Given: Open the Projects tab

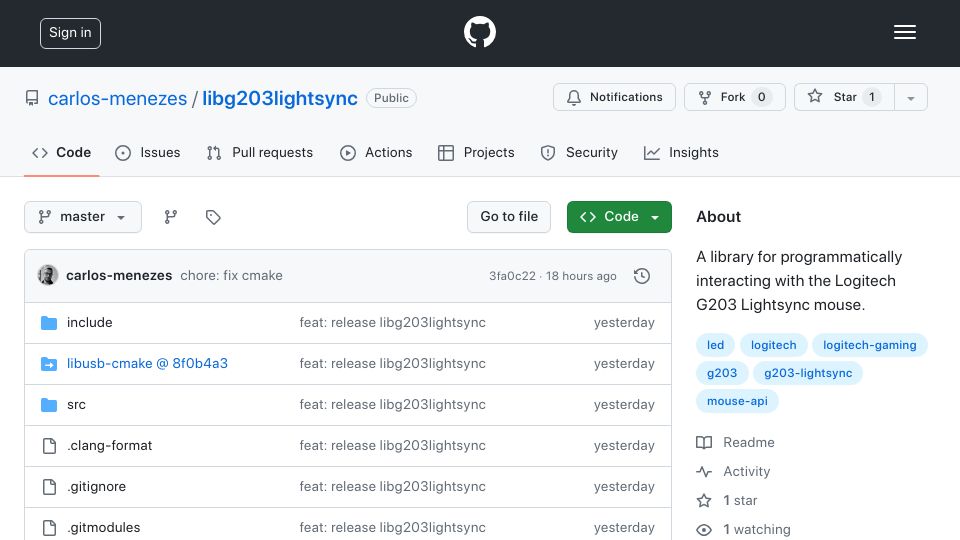Looking at the screenshot, I should [476, 152].
